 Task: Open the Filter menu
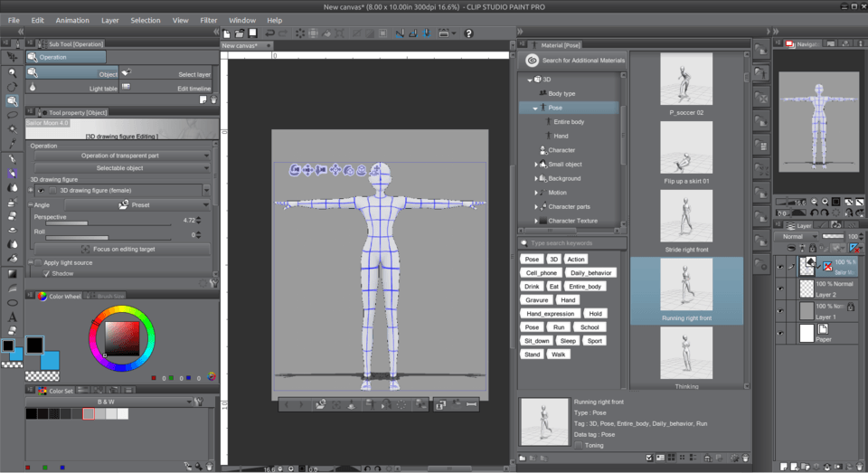point(208,20)
